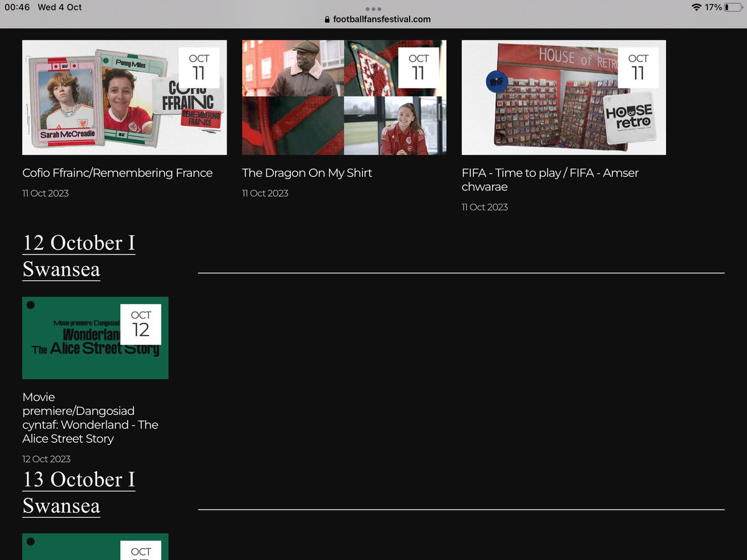Tap the padlock icon in address bar
Screen dimensions: 747x560
(327, 19)
